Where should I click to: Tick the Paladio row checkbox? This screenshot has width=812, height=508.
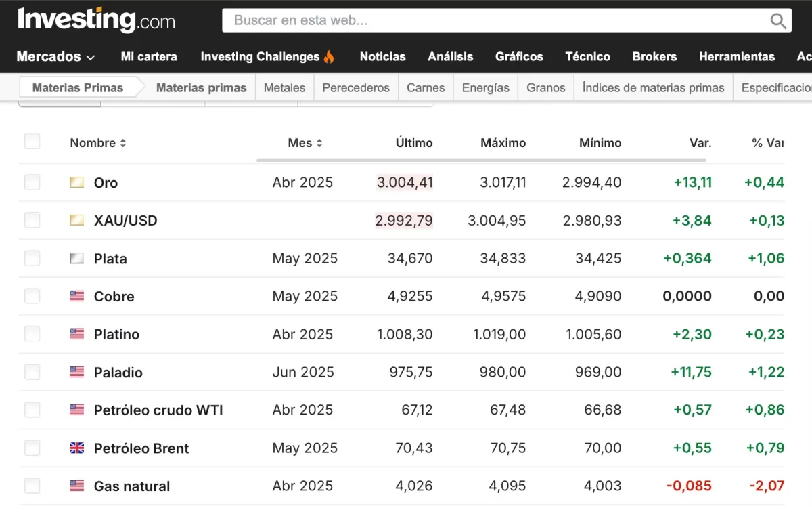(32, 372)
